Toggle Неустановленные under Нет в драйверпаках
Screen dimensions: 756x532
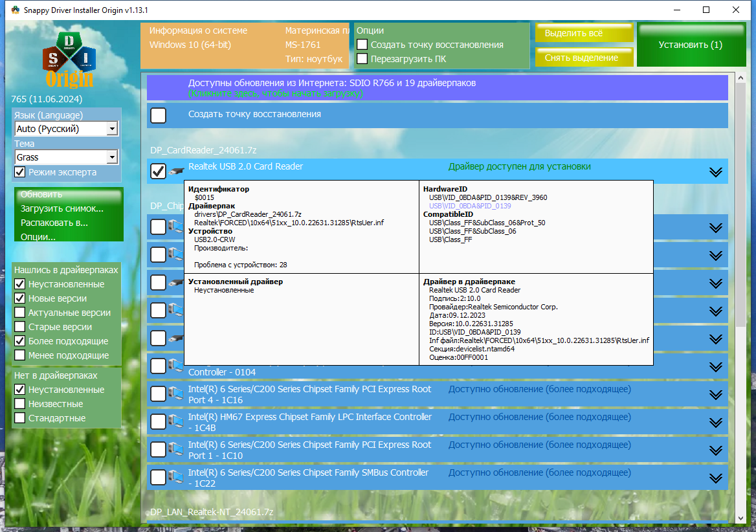[x=20, y=390]
